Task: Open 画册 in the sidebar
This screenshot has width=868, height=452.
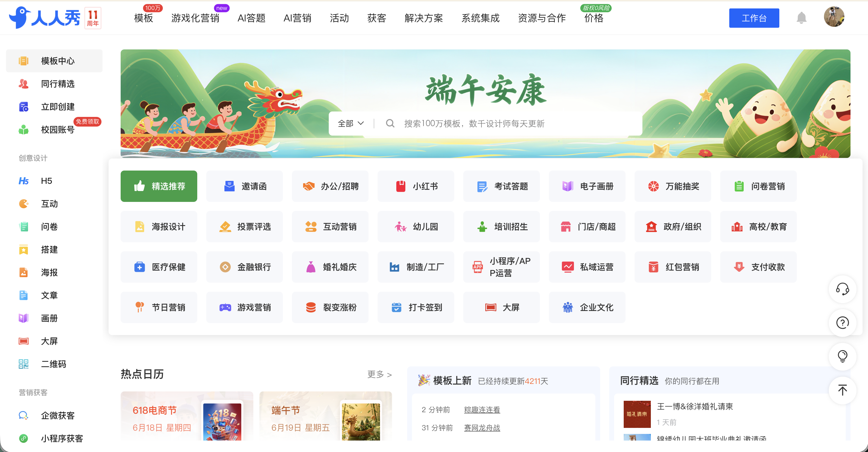Action: (x=54, y=318)
